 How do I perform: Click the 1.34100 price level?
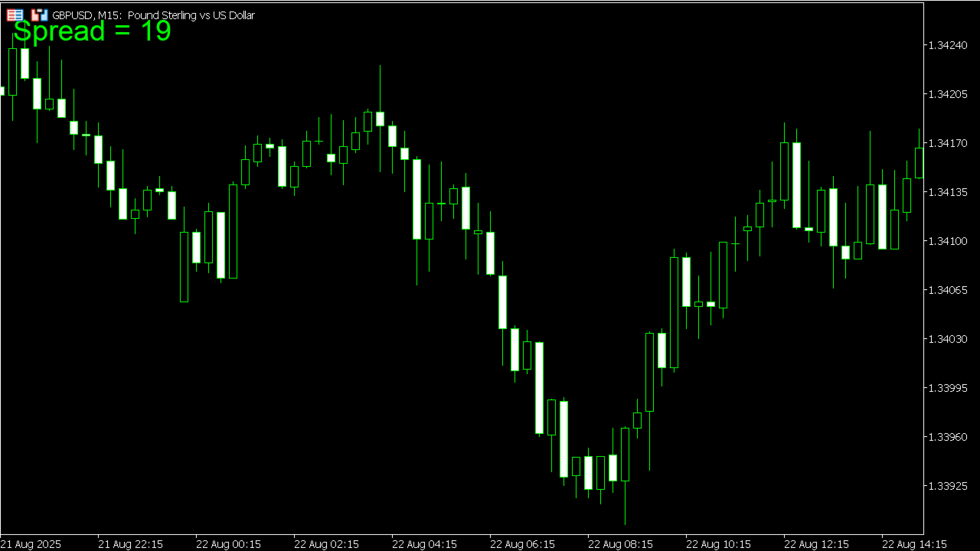tap(948, 241)
